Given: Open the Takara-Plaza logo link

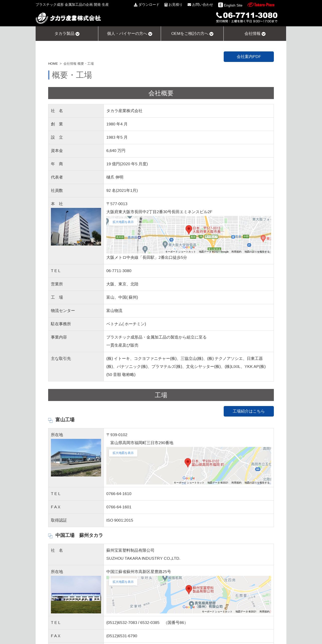Looking at the screenshot, I should pos(261,5).
